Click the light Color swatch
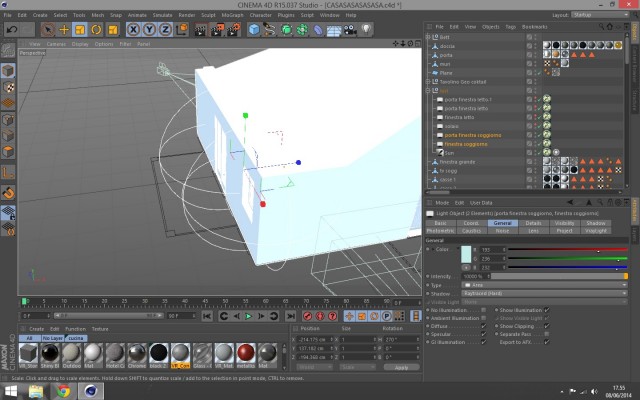640x400 pixels. click(x=466, y=254)
